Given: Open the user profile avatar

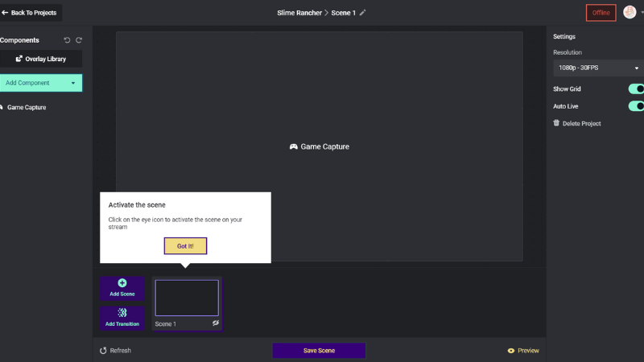Looking at the screenshot, I should point(629,13).
